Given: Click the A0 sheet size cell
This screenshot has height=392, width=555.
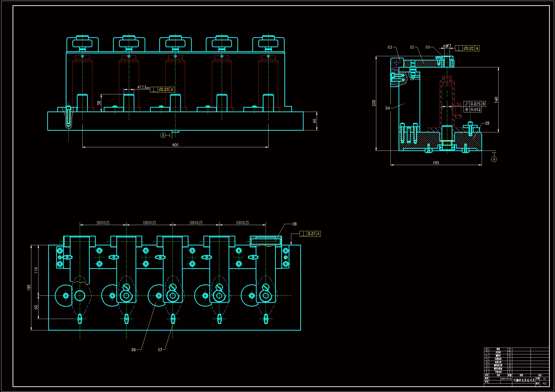Looking at the screenshot, I should (544, 383).
